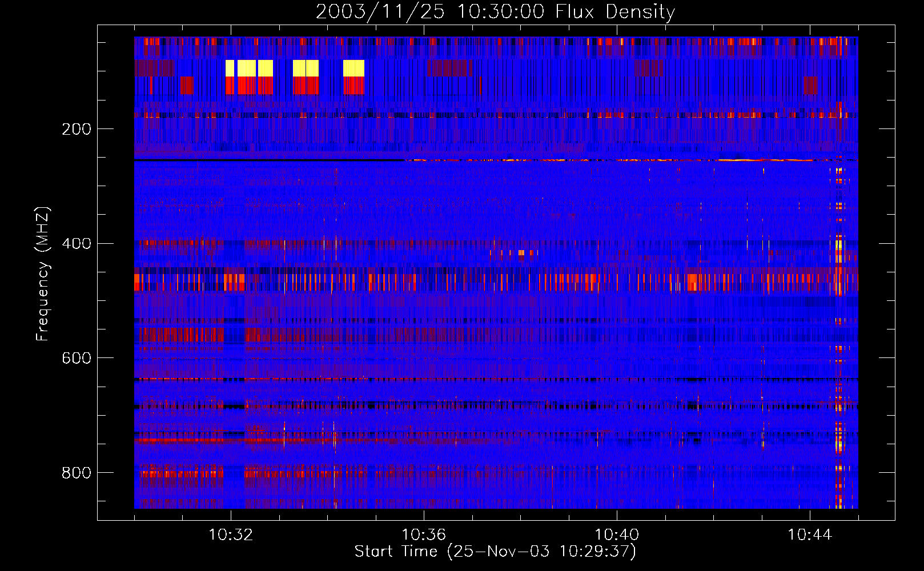The image size is (924, 571).
Task: Click the 'Frequency (MHZ)' axis label
Action: pyautogui.click(x=43, y=274)
